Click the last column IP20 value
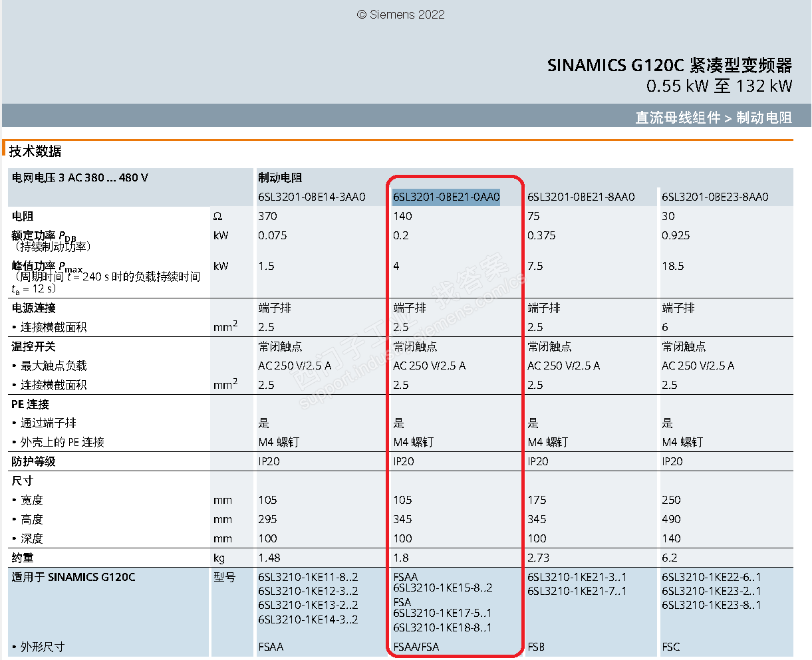 (672, 461)
